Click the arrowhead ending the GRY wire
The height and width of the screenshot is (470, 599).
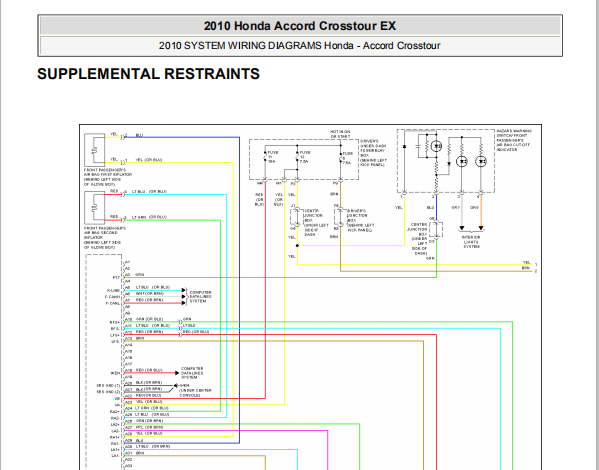point(462,228)
